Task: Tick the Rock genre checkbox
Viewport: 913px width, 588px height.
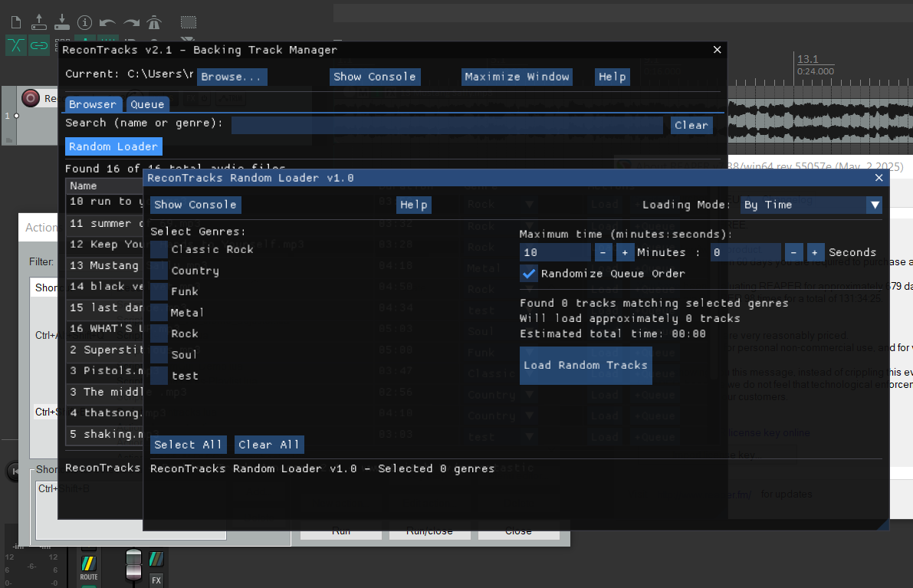Action: (x=159, y=333)
